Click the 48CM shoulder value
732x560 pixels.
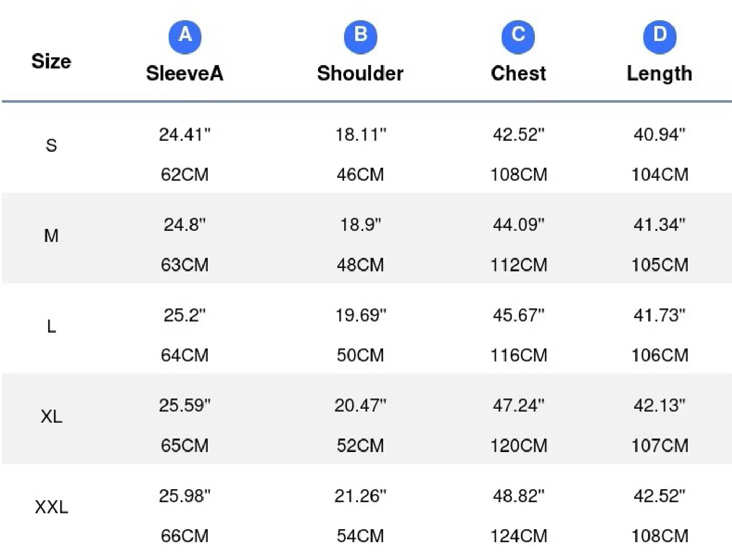360,265
